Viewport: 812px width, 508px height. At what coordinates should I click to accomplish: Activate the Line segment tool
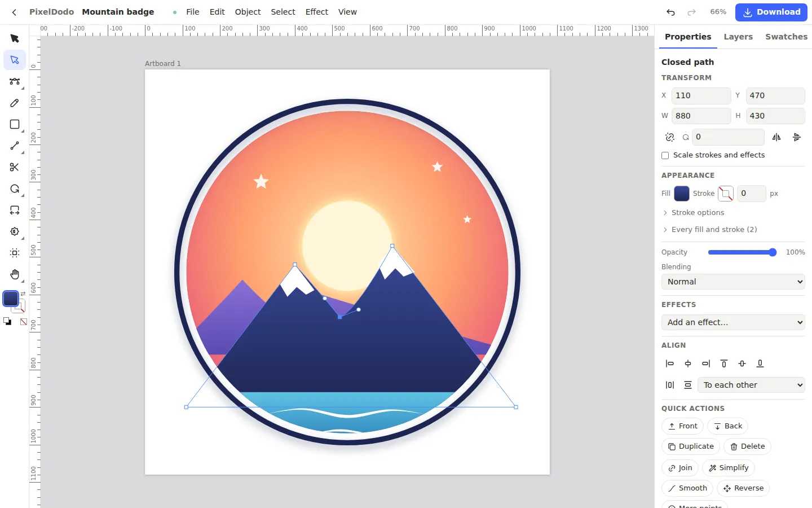[x=15, y=146]
